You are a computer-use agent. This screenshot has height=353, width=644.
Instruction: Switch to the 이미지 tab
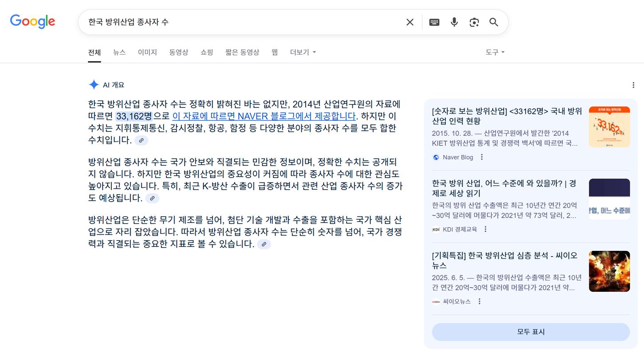147,52
